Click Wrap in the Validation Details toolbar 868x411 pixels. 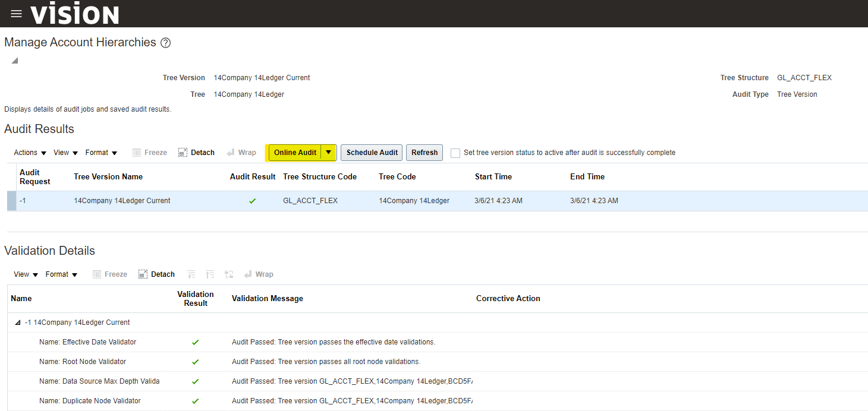pos(258,274)
